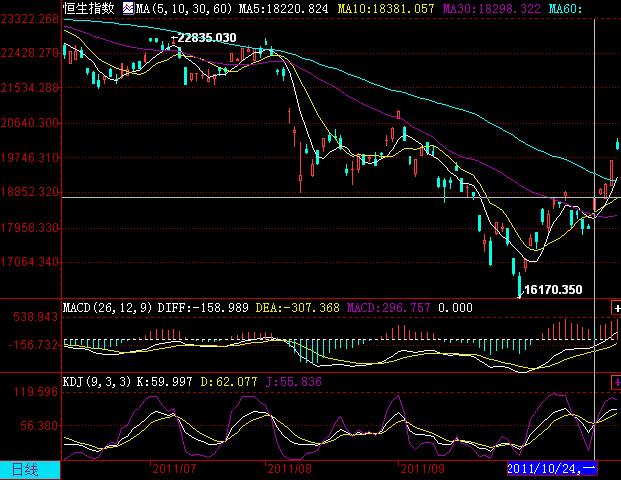This screenshot has height=480, width=621.
Task: Click the MA indicator icon beside 恒生指数
Action: 128,8
